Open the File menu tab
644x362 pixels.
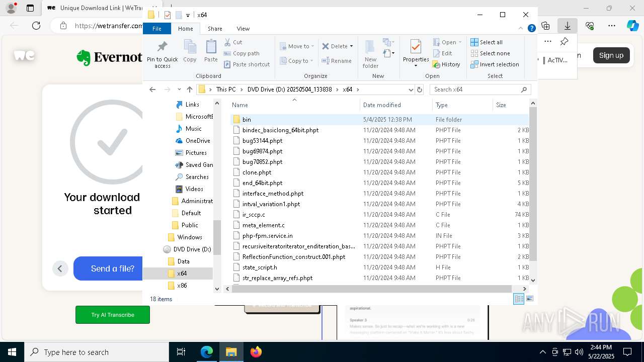[157, 29]
